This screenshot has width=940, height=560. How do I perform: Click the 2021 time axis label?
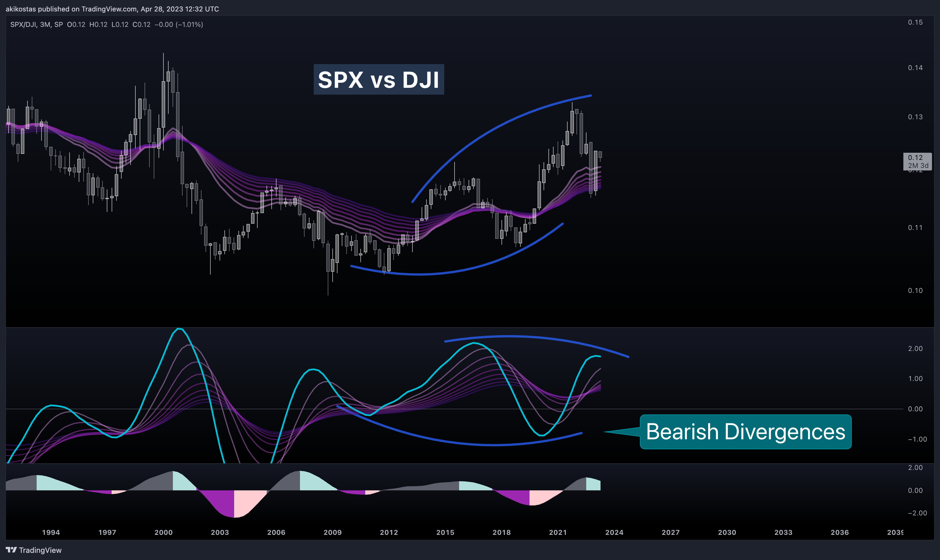point(558,532)
